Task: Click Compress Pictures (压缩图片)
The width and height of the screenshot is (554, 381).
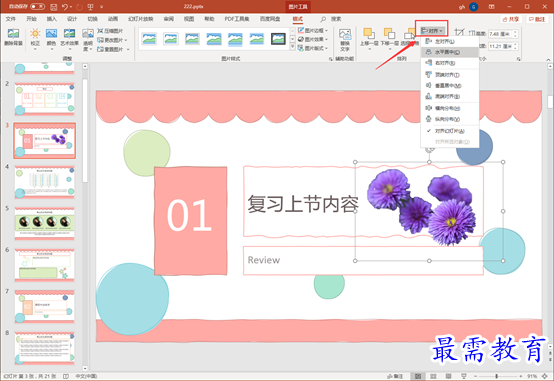Action: tap(110, 31)
